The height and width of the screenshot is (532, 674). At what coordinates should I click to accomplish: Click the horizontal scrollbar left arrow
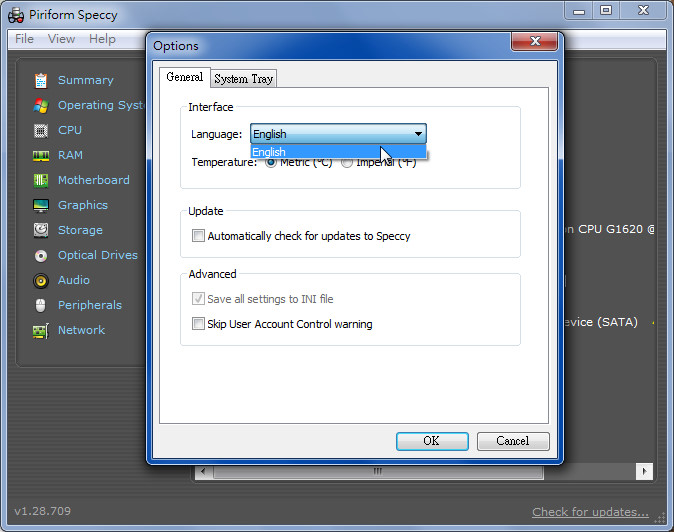coord(203,471)
